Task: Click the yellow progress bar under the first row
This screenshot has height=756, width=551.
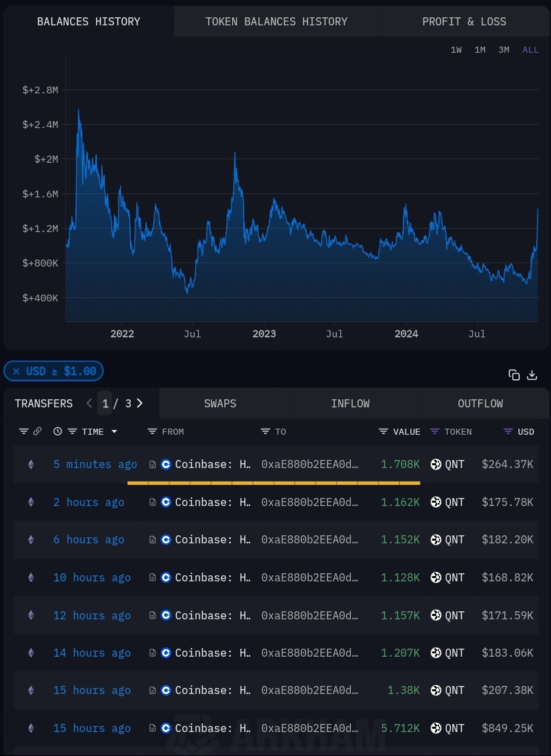Action: pyautogui.click(x=273, y=483)
